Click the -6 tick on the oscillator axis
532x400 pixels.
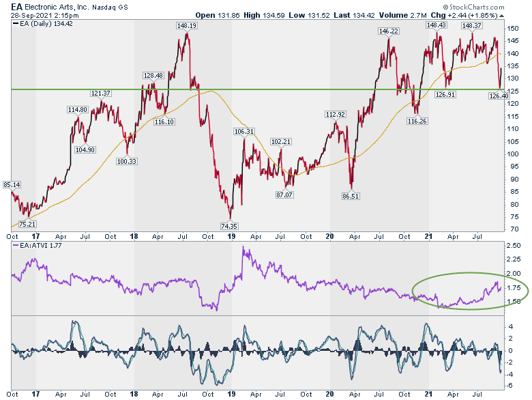[510, 386]
